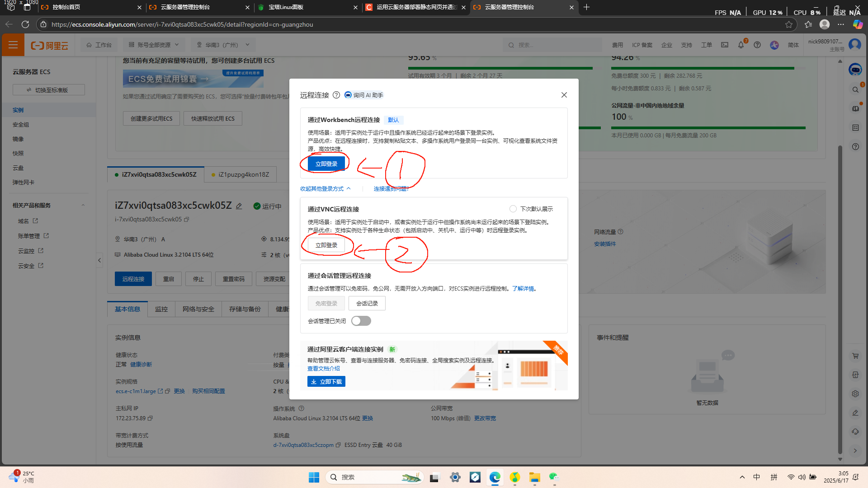Screen dimensions: 868x488
Task: Open the 华南3 (广州) region dropdown
Action: coord(223,45)
